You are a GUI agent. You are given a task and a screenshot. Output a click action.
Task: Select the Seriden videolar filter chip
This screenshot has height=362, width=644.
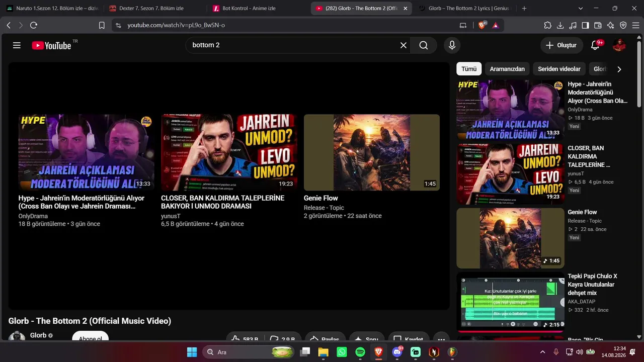[559, 69]
